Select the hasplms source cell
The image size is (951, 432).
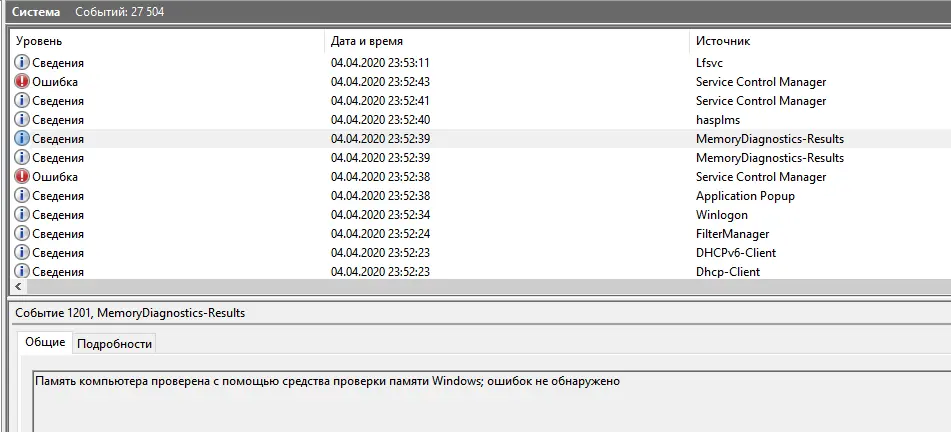tap(717, 120)
